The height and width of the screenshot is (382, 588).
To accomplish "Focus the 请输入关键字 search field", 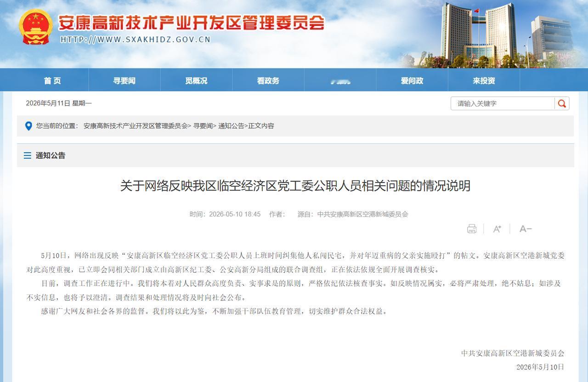I will click(x=503, y=103).
